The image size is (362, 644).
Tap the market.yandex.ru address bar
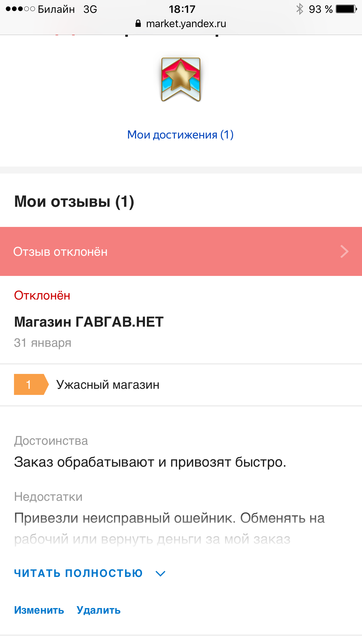click(x=186, y=24)
